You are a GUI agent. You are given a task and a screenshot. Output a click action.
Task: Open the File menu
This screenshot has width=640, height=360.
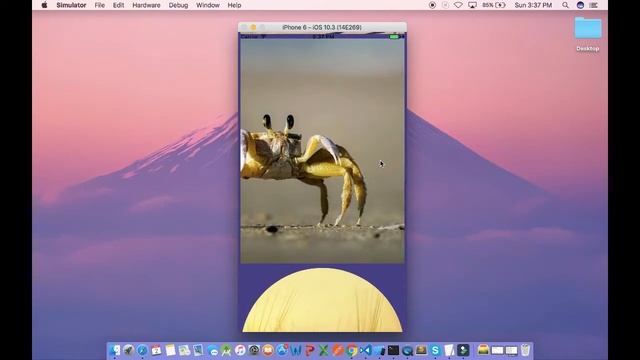click(x=100, y=5)
